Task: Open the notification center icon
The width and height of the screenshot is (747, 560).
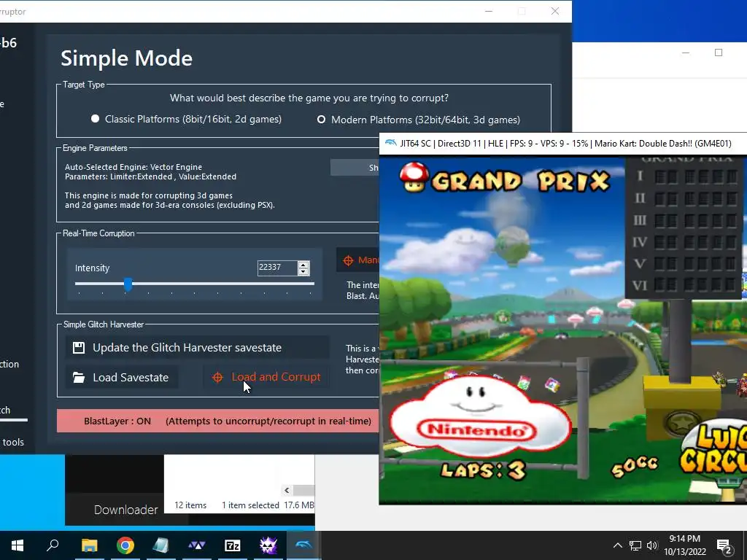Action: click(724, 546)
